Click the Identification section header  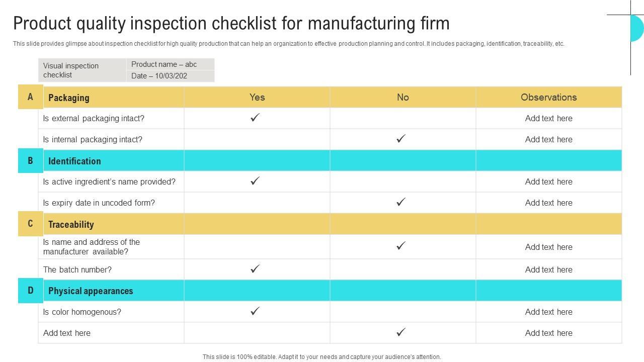click(x=74, y=161)
